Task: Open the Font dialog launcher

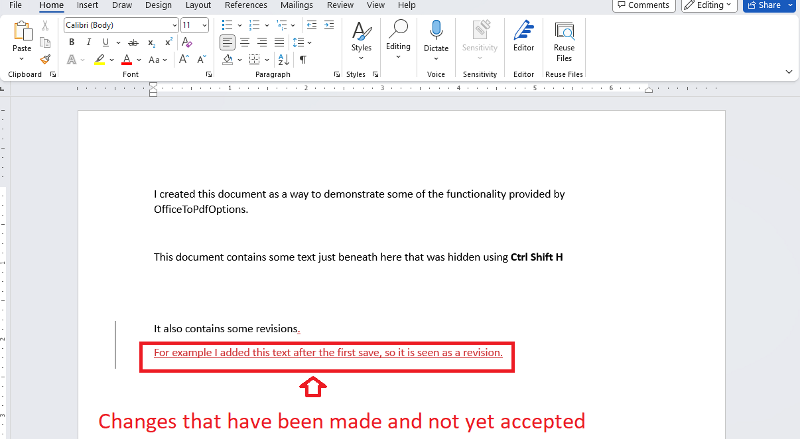Action: (x=209, y=75)
